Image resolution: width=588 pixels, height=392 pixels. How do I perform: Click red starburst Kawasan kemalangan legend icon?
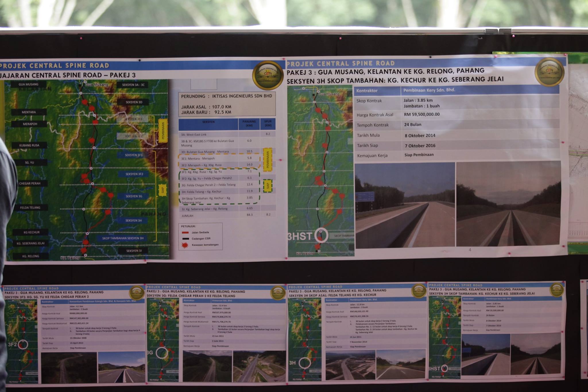point(185,245)
